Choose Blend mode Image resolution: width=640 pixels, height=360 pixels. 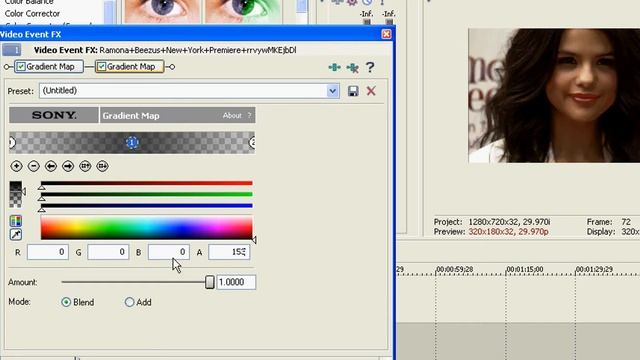pyautogui.click(x=66, y=302)
